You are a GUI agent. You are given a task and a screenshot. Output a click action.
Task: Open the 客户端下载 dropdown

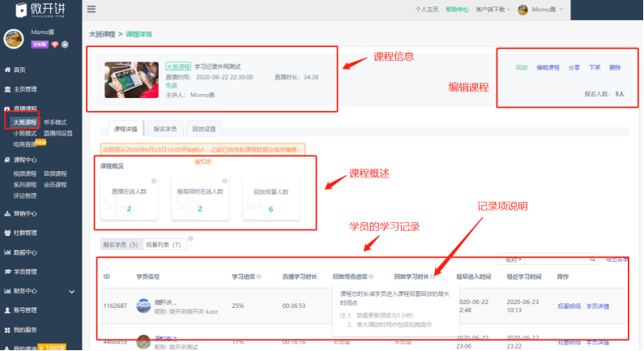(493, 10)
